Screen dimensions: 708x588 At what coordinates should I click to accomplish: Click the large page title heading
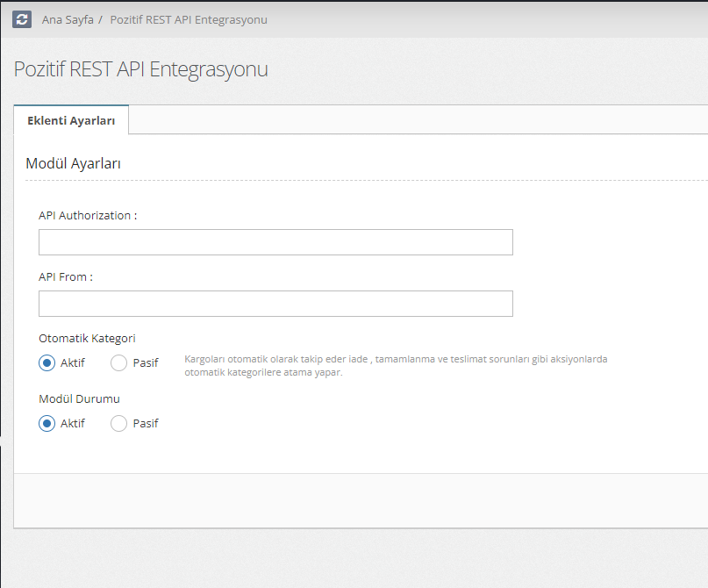[141, 69]
